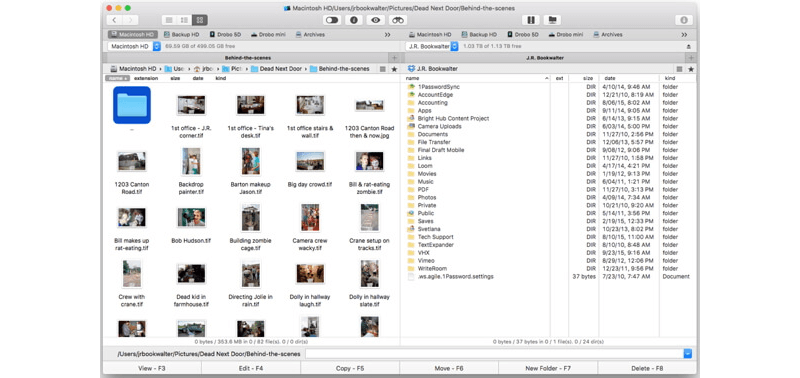Select Drobo 5D drive in right pane bar
This screenshot has height=378, width=800.
click(x=523, y=35)
